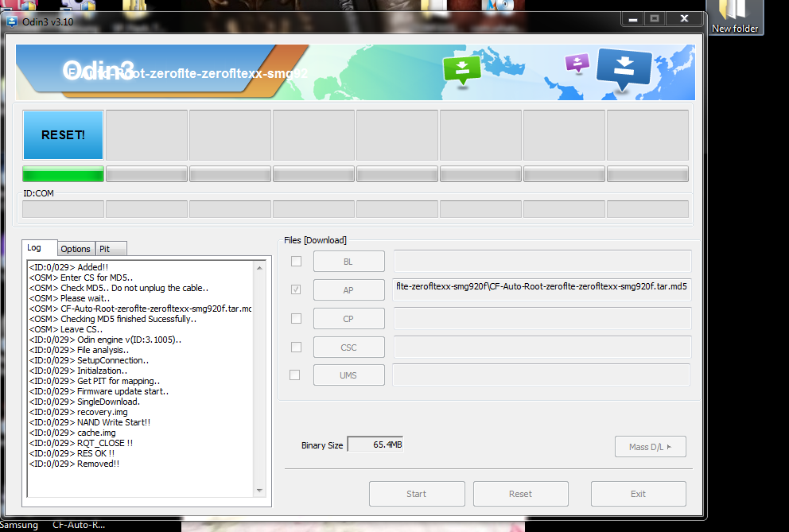The height and width of the screenshot is (532, 789).
Task: Click the Start button
Action: [417, 494]
